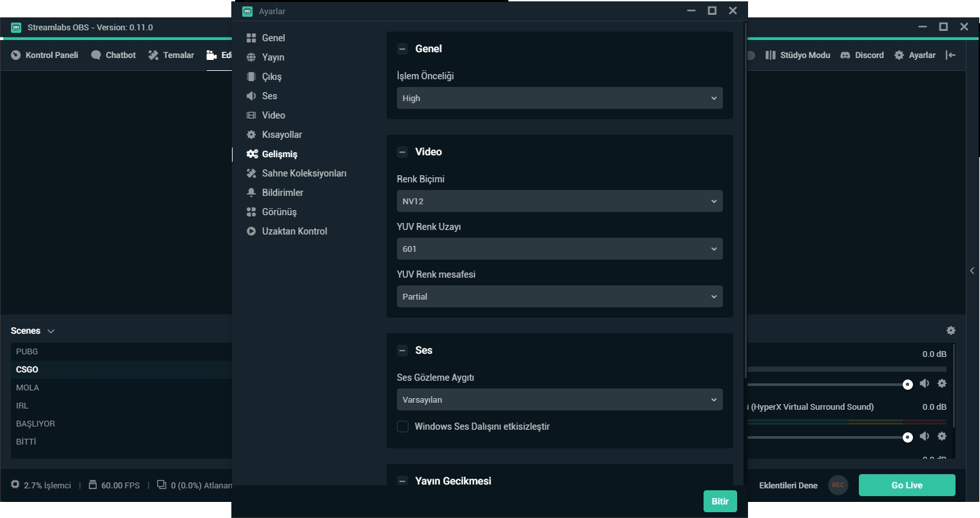
Task: Collapse the Ses section
Action: 402,350
